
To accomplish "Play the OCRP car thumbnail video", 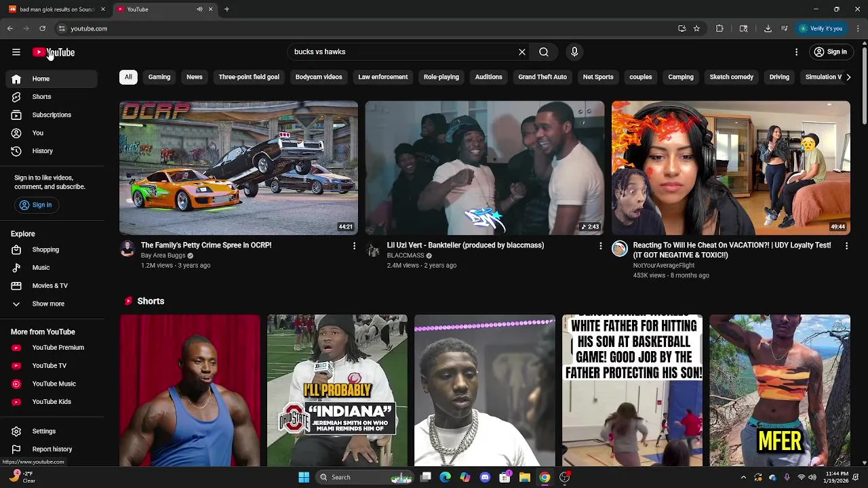I will point(239,168).
